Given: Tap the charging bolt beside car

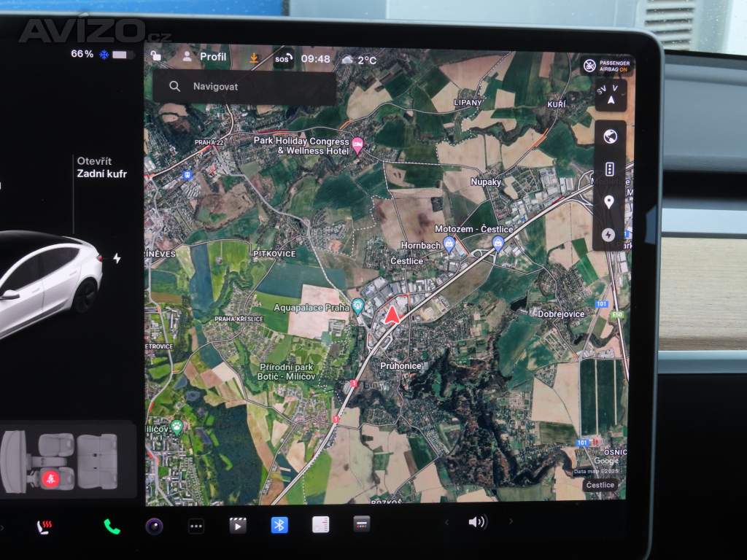Looking at the screenshot, I should pos(117,259).
